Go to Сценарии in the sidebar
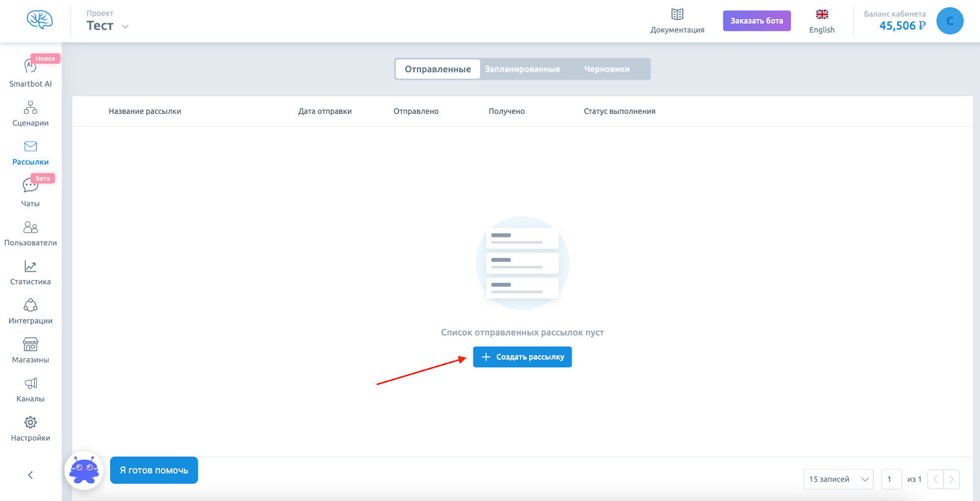Image resolution: width=980 pixels, height=501 pixels. [30, 114]
